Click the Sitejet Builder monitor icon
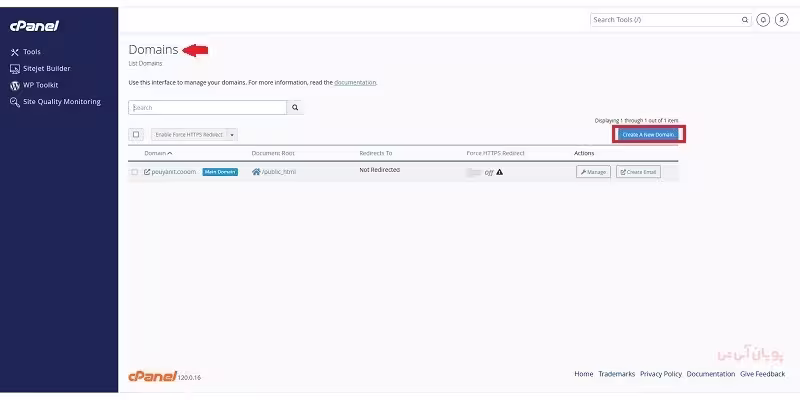This screenshot has height=400, width=800. (x=15, y=69)
